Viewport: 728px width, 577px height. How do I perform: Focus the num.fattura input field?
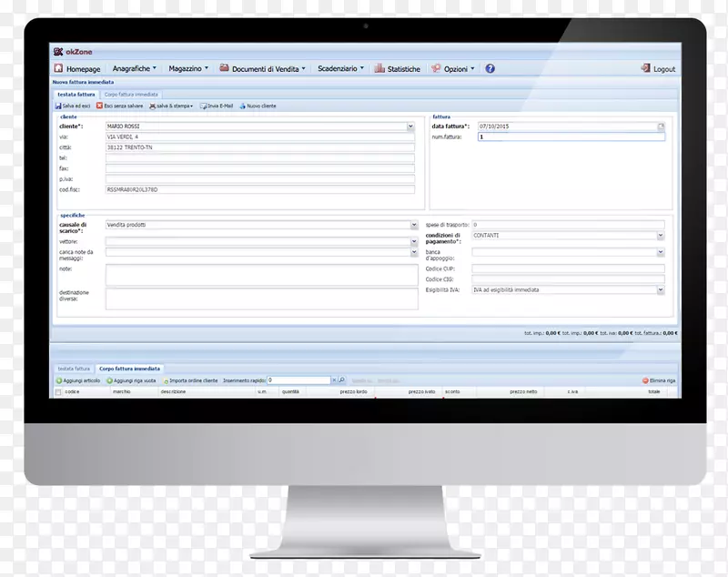coord(571,137)
